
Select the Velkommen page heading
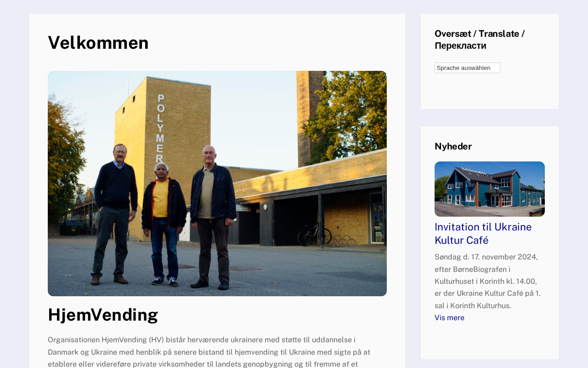[98, 42]
